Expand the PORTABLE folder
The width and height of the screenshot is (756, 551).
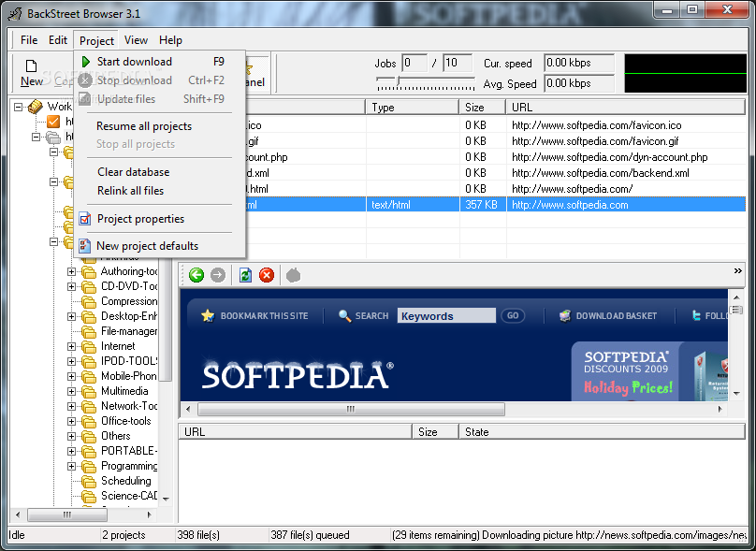click(71, 451)
